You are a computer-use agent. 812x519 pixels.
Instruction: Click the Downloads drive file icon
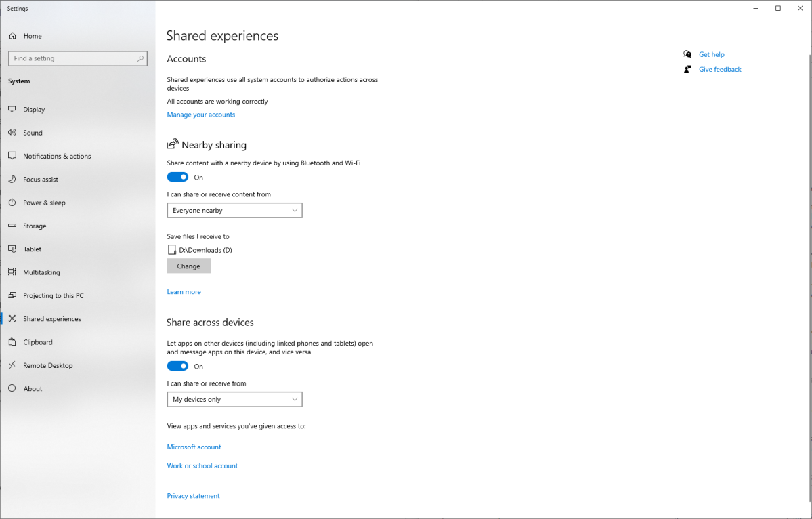point(172,250)
